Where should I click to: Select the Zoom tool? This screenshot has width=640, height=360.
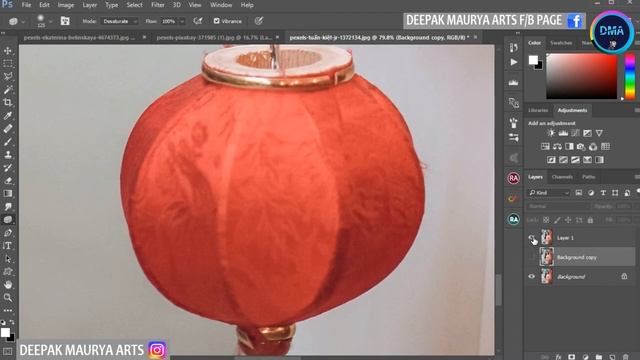tap(8, 298)
